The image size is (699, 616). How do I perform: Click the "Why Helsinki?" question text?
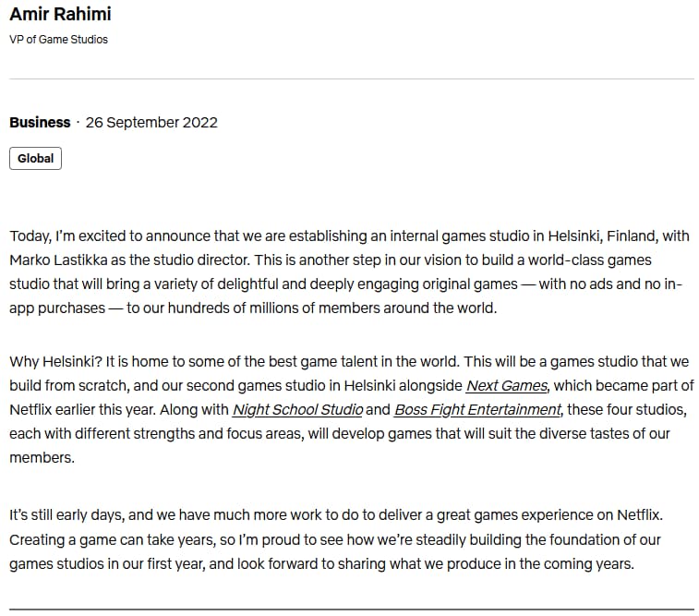pyautogui.click(x=55, y=361)
